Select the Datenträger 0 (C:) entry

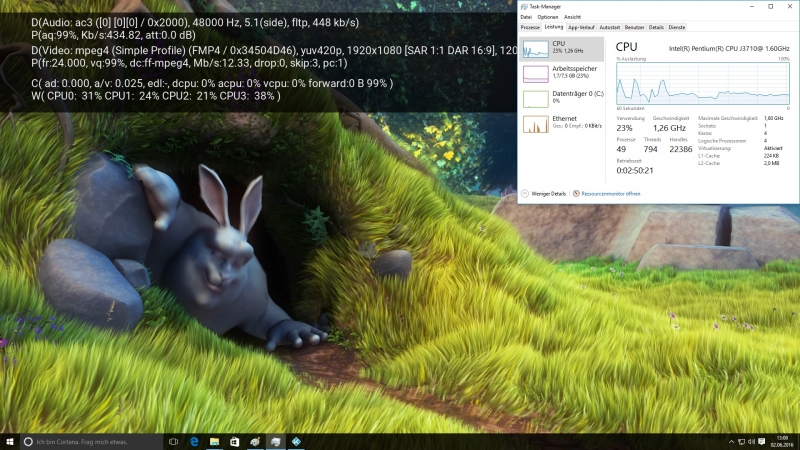tap(562, 98)
